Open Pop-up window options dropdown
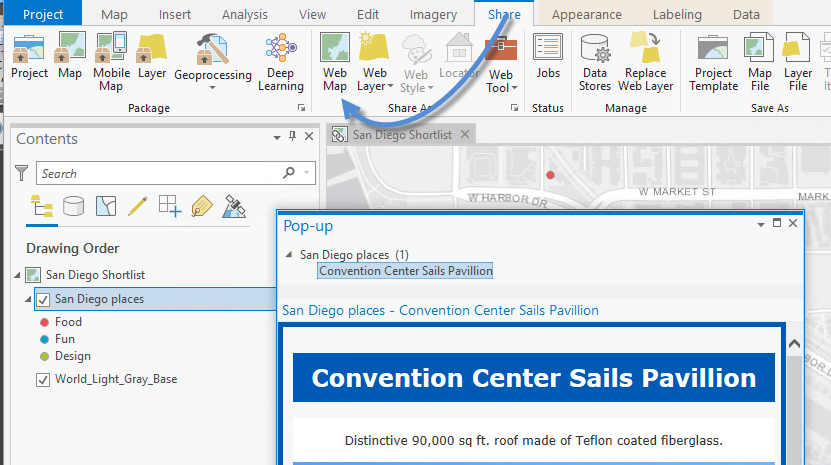This screenshot has height=465, width=831. (761, 224)
